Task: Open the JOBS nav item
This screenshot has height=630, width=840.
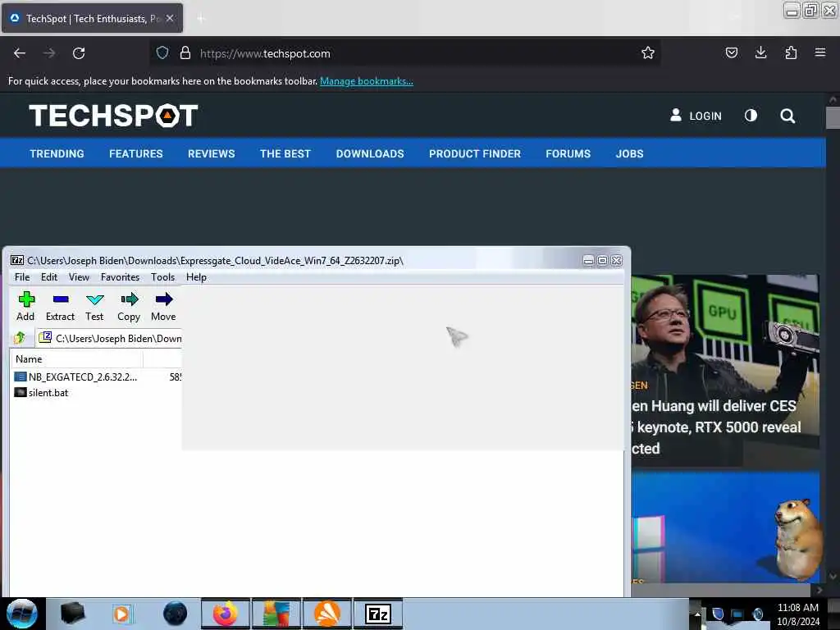Action: click(629, 153)
